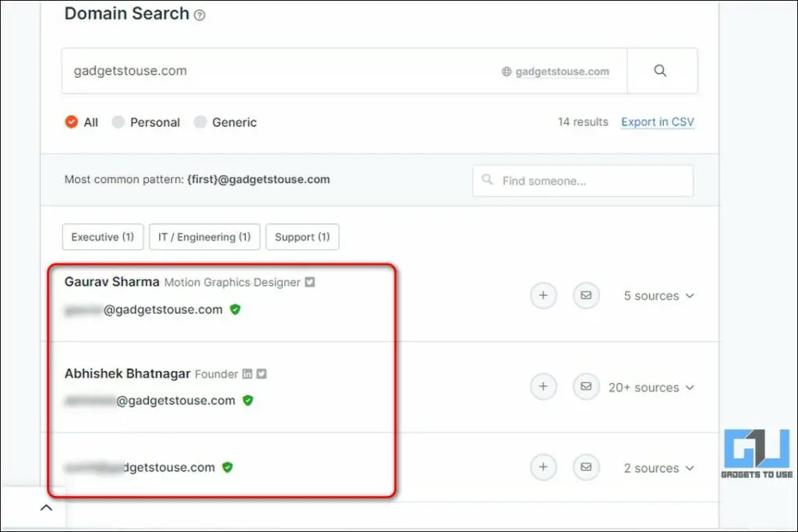Open the help tooltip next to Domain Search
Image resolution: width=798 pixels, height=532 pixels.
tap(199, 14)
